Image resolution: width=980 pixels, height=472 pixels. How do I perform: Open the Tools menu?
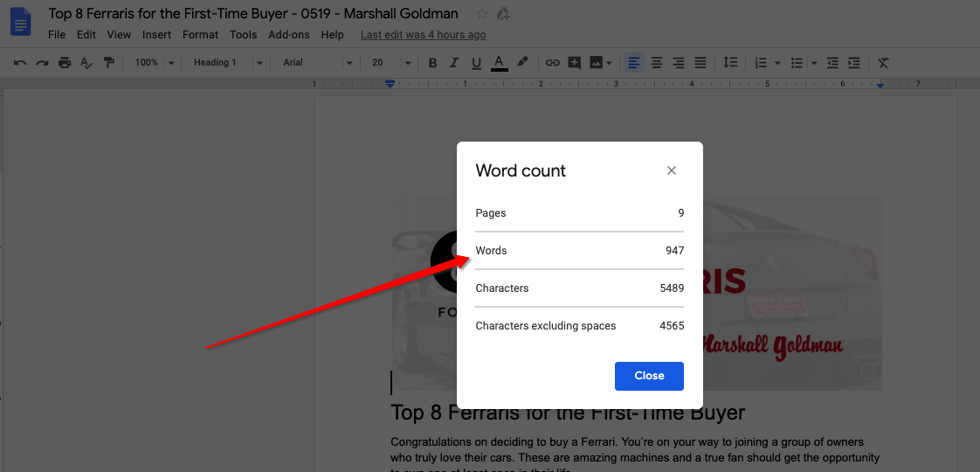tap(243, 35)
